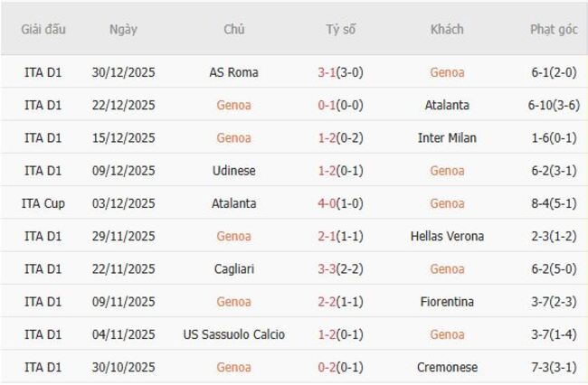
Task: Click the ITA Cup league label
Action: (x=43, y=203)
